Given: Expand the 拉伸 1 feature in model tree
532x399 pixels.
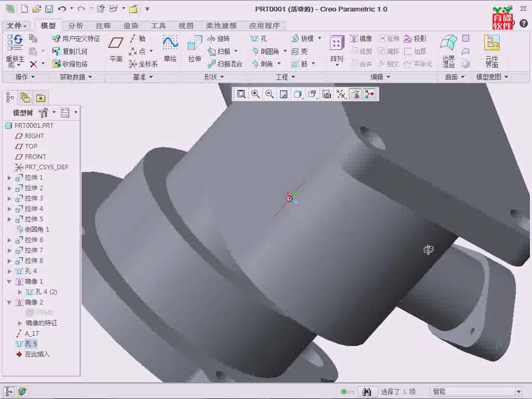Looking at the screenshot, I should (x=9, y=178).
